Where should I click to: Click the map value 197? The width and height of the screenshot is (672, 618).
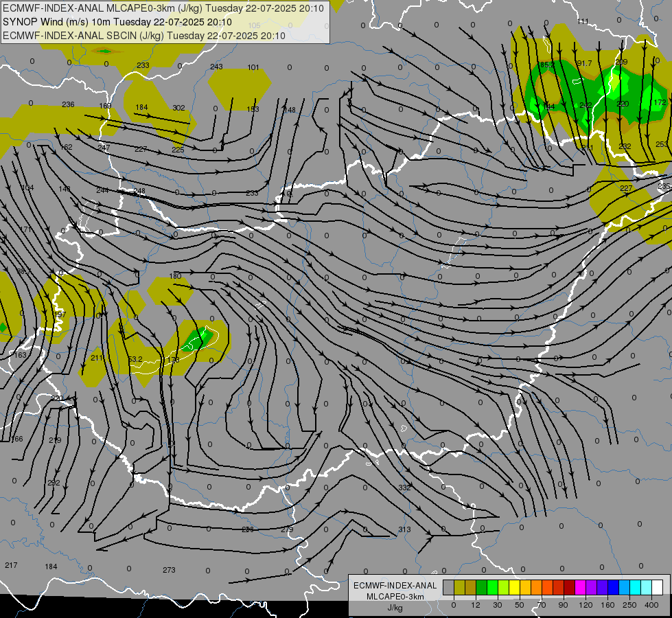(60, 314)
